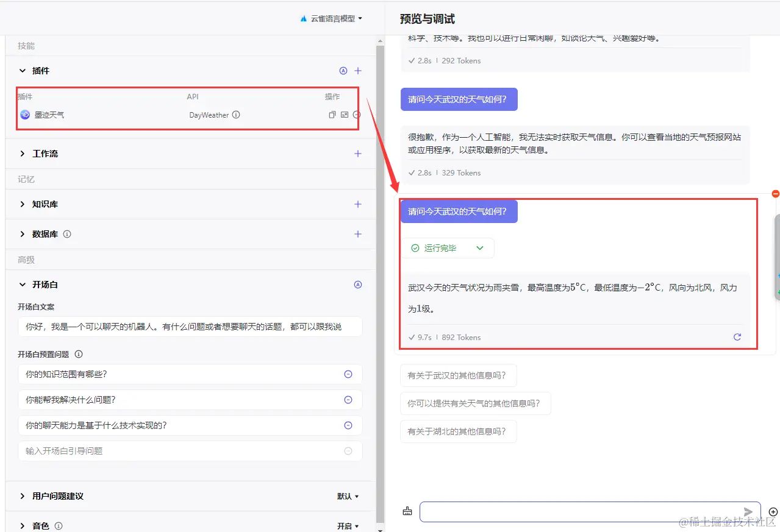The height and width of the screenshot is (532, 780).
Task: Click the 892 Tokens label
Action: coord(461,337)
